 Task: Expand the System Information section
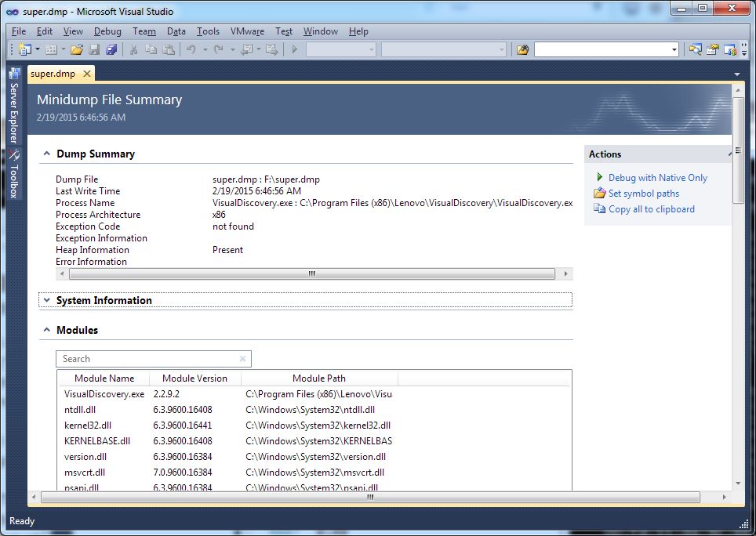[x=46, y=300]
